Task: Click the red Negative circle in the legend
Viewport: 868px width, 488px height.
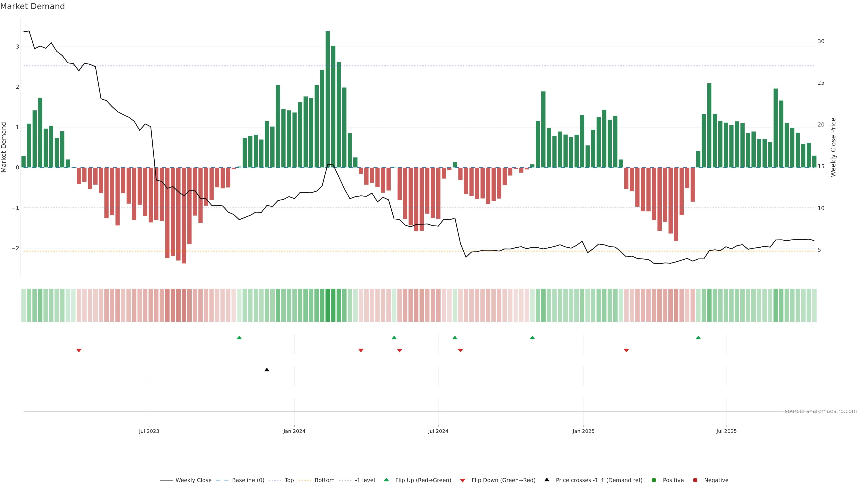Action: (x=695, y=480)
